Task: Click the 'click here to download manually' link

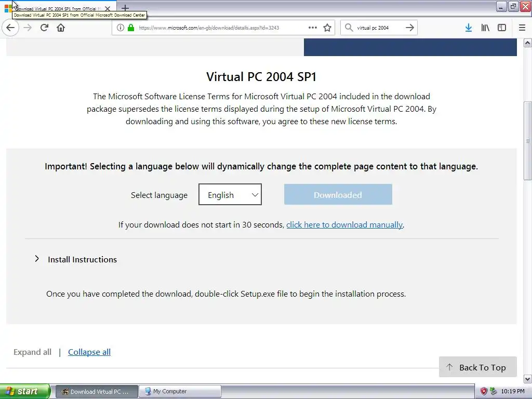Action: (344, 224)
